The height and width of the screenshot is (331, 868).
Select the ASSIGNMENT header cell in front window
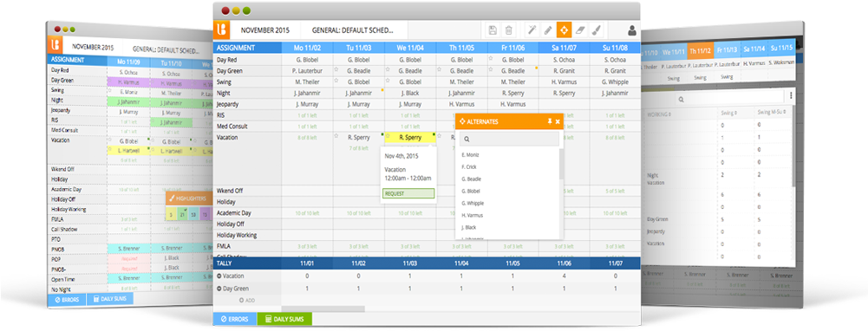[247, 48]
